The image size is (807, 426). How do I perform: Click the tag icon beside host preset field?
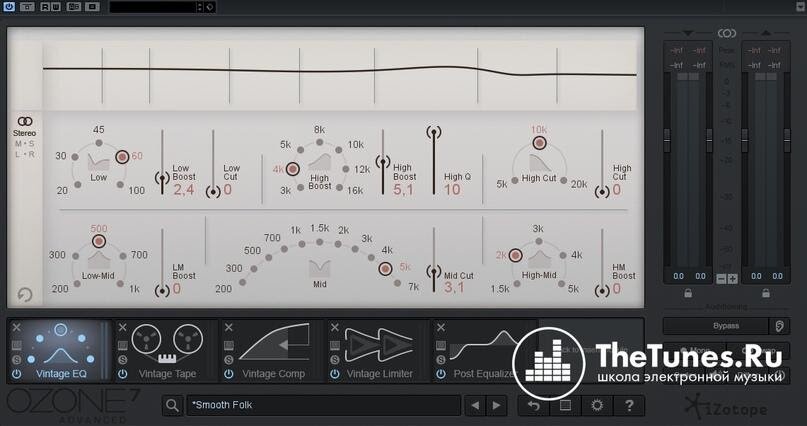[x=209, y=7]
